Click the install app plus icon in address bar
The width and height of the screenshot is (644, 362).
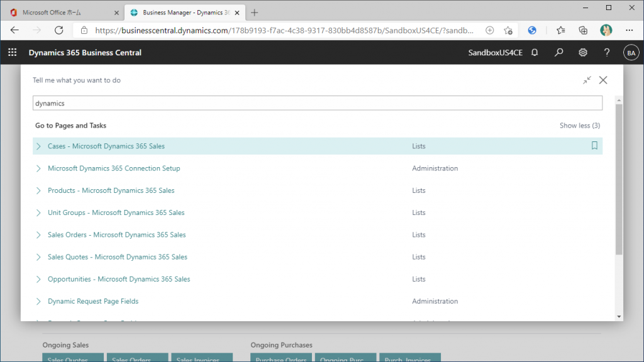pyautogui.click(x=489, y=30)
